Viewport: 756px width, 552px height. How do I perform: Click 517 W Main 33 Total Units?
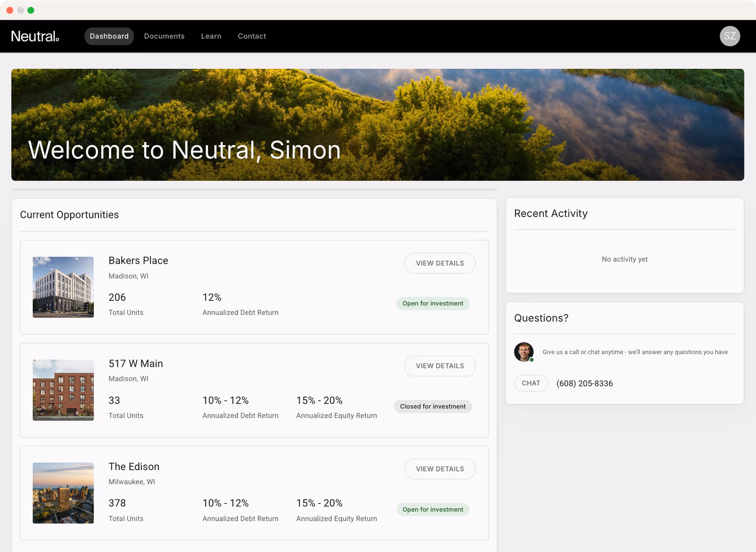[126, 407]
